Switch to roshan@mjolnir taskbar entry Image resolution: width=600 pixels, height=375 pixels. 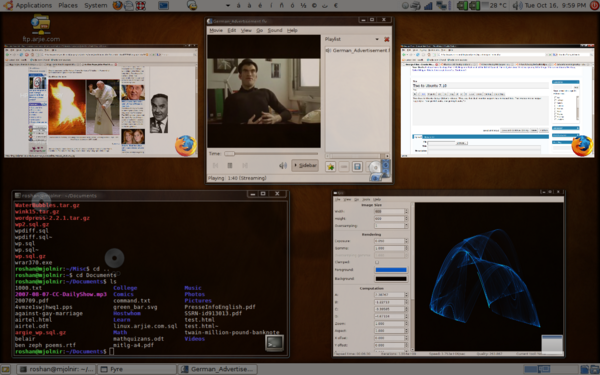click(57, 369)
